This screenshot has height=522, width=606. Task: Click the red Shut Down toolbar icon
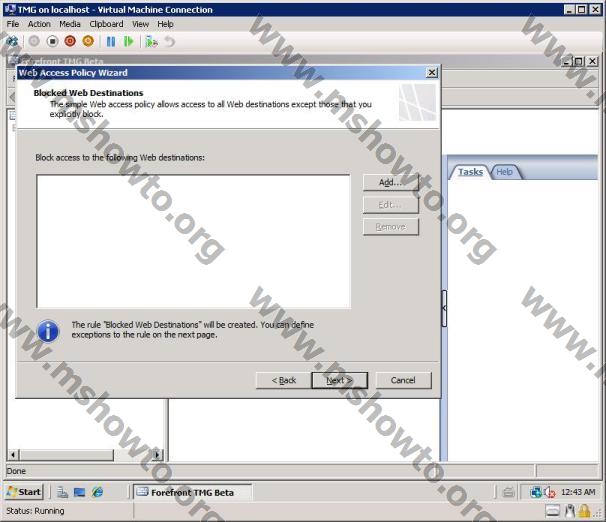[70, 41]
